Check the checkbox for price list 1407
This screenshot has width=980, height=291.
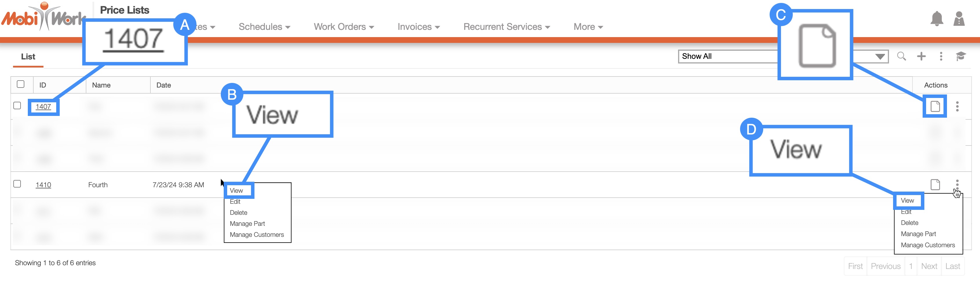[17, 106]
